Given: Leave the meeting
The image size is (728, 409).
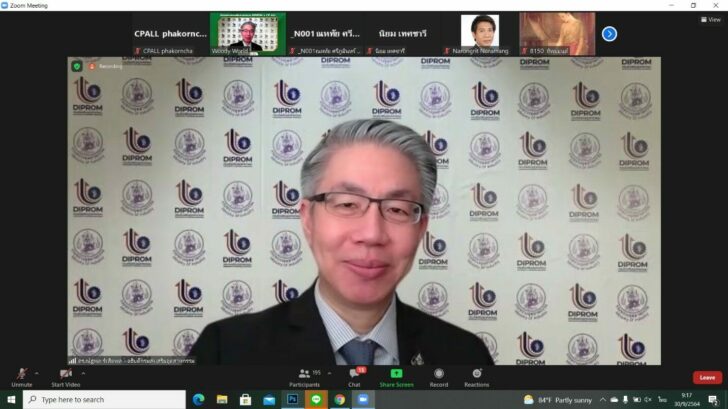Looking at the screenshot, I should [707, 377].
